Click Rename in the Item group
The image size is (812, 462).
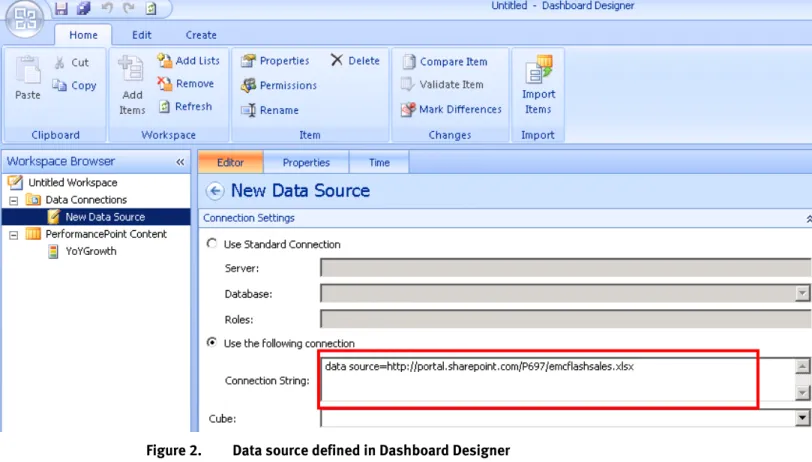click(270, 110)
